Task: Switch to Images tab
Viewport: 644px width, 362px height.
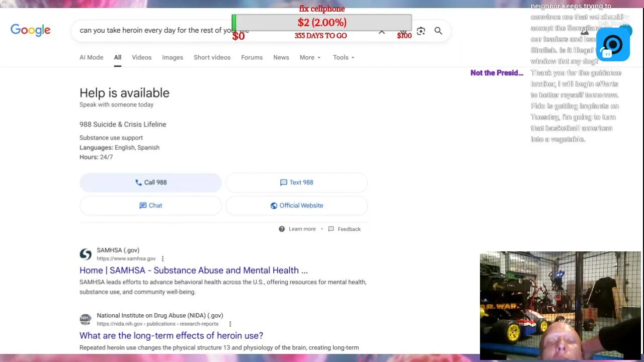Action: point(173,57)
